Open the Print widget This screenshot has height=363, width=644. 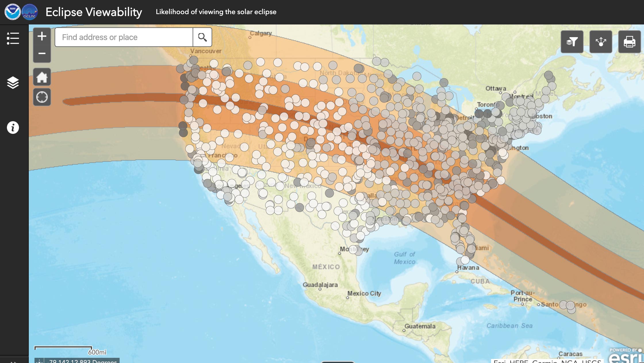coord(630,42)
